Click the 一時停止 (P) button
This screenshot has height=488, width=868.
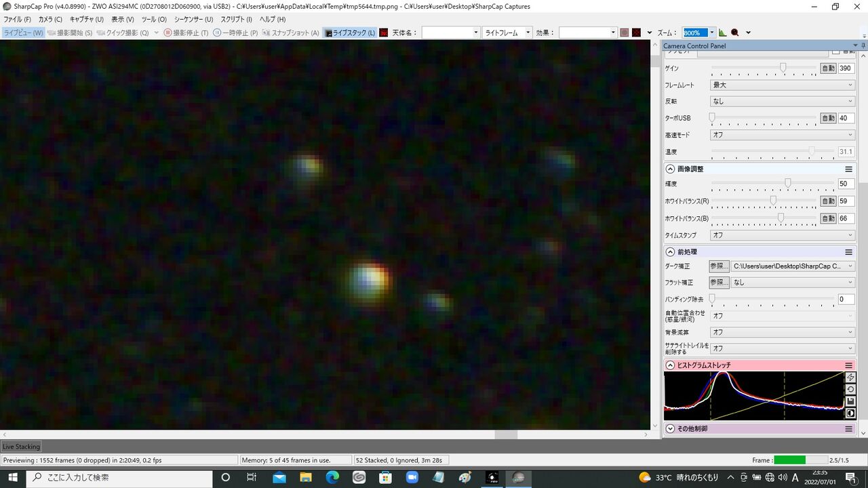click(235, 33)
